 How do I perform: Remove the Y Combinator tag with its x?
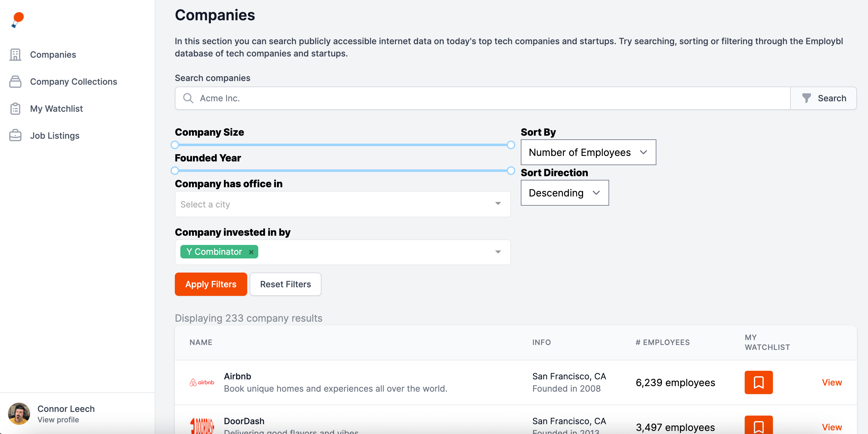click(251, 252)
